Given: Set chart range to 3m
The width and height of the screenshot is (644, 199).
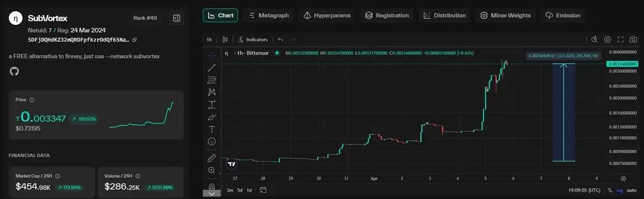Looking at the screenshot, I should tap(230, 190).
